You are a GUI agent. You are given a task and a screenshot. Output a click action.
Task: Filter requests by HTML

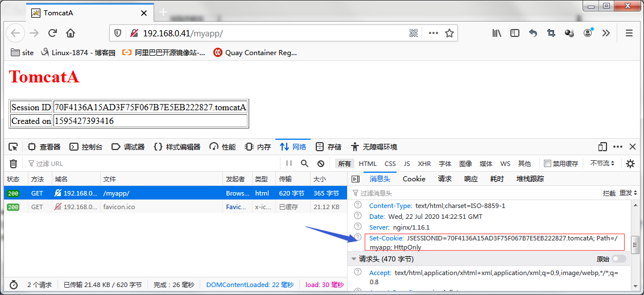(368, 164)
